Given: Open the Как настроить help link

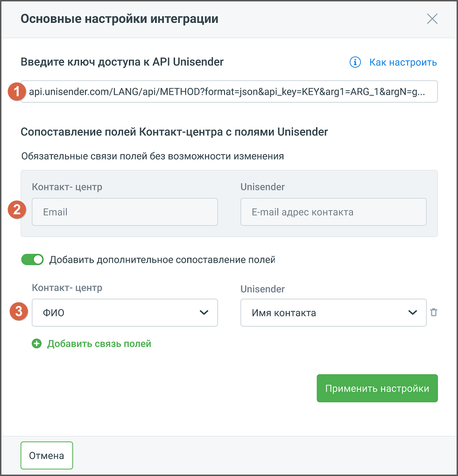Looking at the screenshot, I should (403, 62).
